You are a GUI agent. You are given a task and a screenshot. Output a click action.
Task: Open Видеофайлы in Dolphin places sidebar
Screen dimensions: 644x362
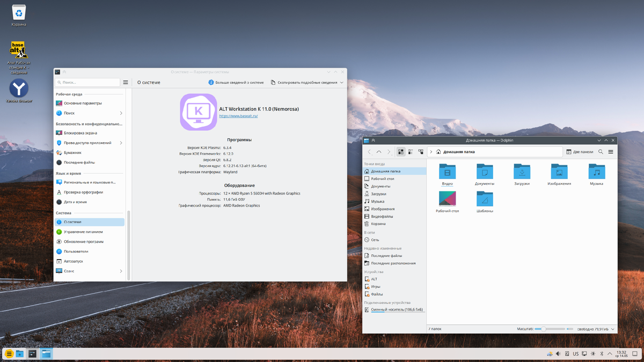click(394, 216)
